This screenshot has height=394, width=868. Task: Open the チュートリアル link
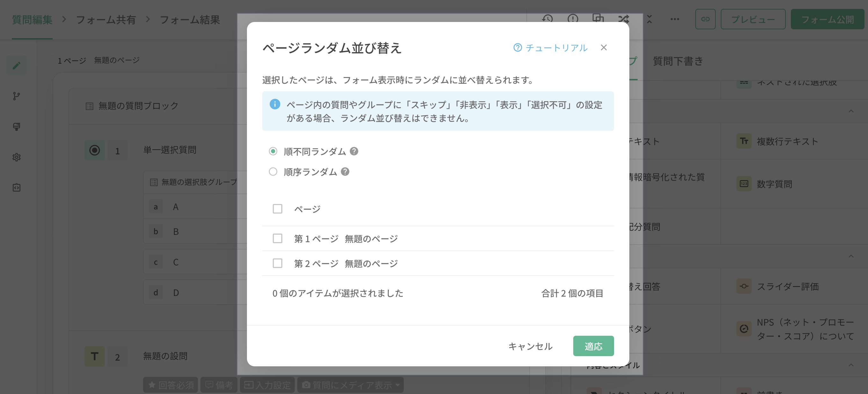tap(550, 48)
